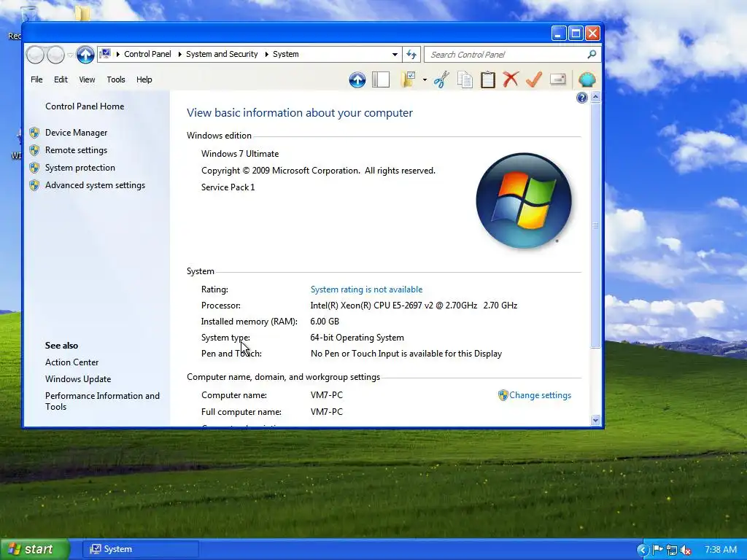
Task: Click the folder icon on desktop
Action: [82, 13]
